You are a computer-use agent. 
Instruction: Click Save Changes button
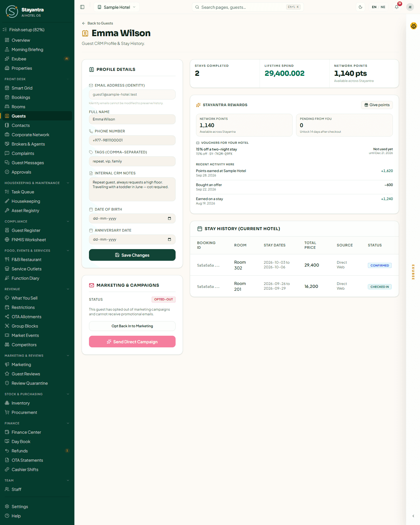pos(132,255)
